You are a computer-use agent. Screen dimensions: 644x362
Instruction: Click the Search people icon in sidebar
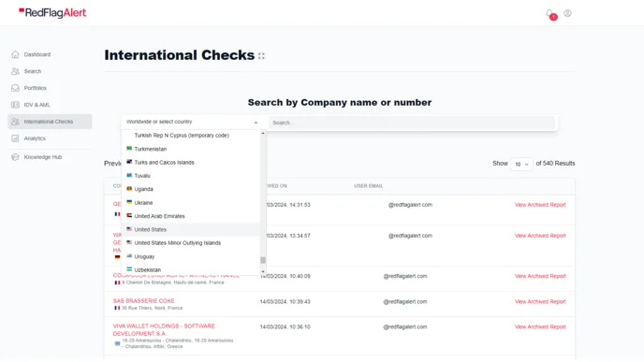point(15,71)
